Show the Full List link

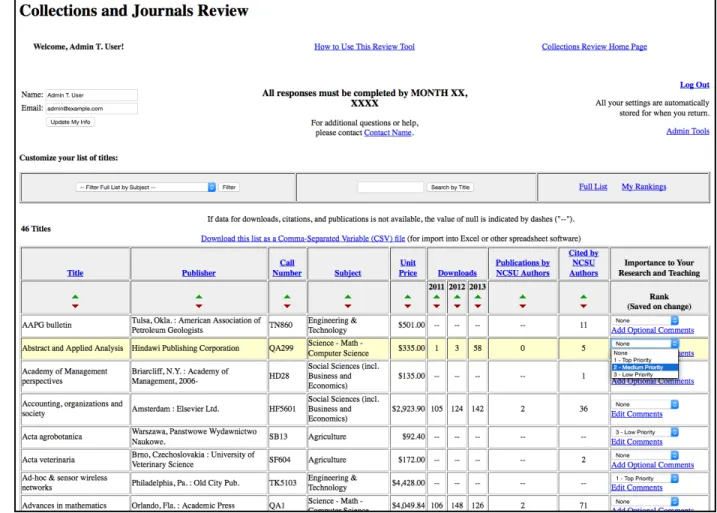pos(593,187)
